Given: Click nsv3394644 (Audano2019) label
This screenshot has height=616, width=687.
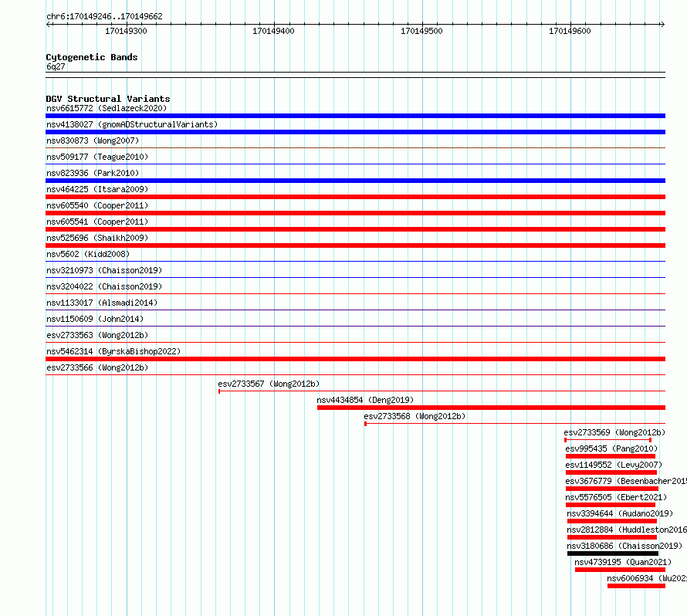Looking at the screenshot, I should point(620,513).
